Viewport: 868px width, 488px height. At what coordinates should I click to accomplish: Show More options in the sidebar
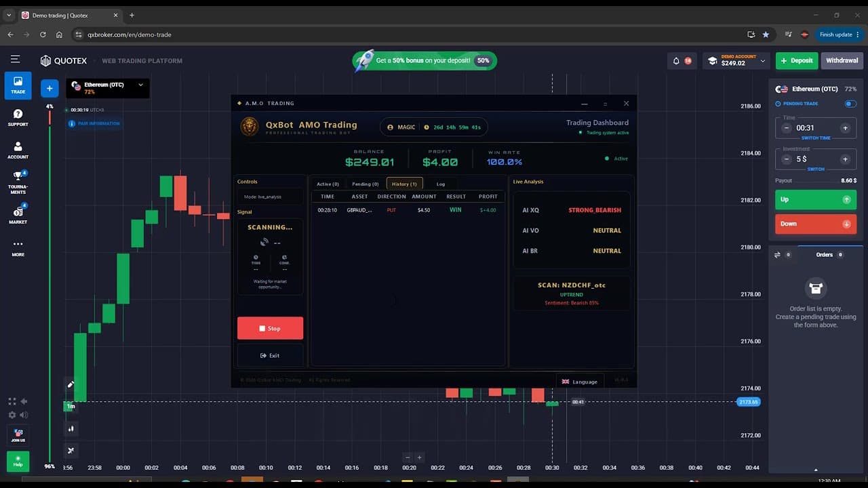[x=18, y=248]
